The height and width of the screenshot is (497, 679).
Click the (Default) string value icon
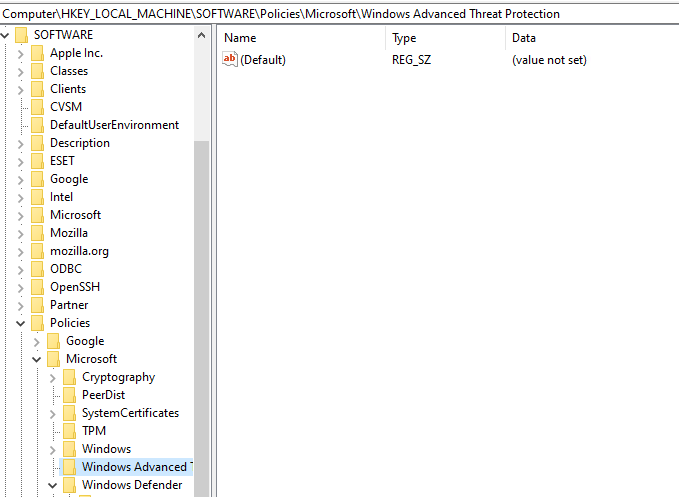pyautogui.click(x=230, y=59)
